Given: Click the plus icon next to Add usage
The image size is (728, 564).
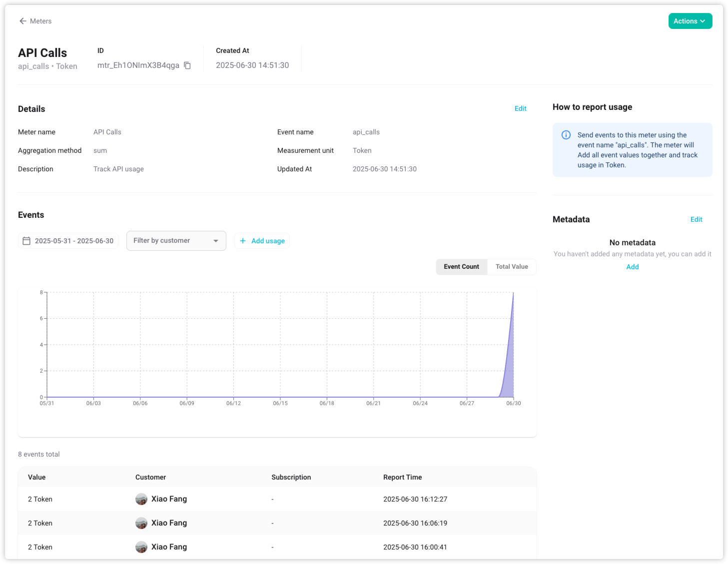Looking at the screenshot, I should (x=243, y=241).
